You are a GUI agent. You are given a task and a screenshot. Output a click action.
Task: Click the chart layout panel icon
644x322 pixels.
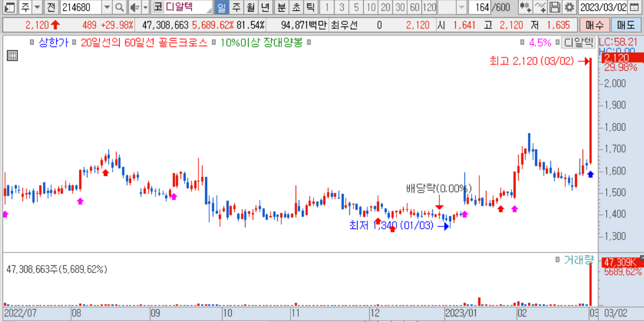tap(10, 7)
